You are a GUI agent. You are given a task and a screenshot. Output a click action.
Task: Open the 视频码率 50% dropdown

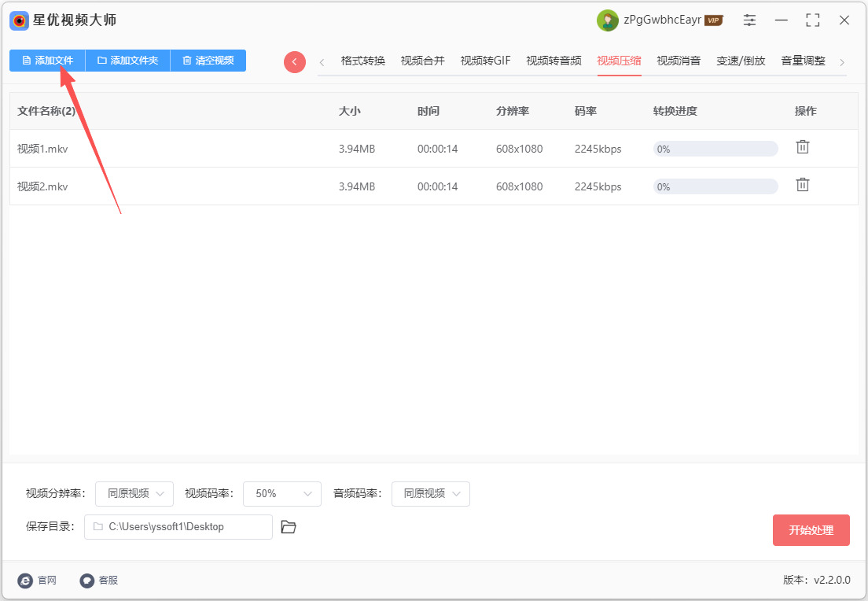click(282, 493)
